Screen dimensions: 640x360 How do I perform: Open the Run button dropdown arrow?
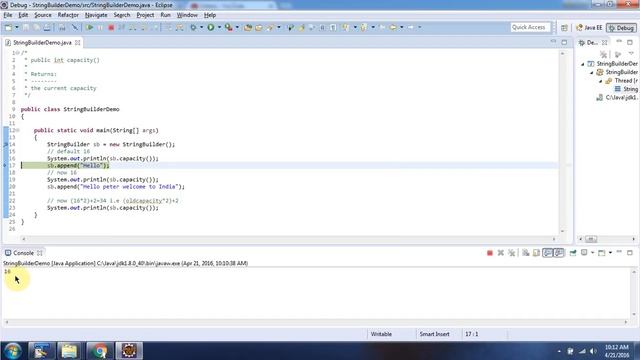click(219, 27)
